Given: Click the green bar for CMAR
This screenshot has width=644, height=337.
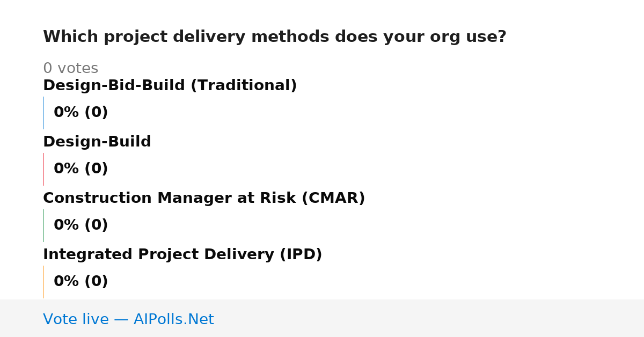Looking at the screenshot, I should click(43, 225).
